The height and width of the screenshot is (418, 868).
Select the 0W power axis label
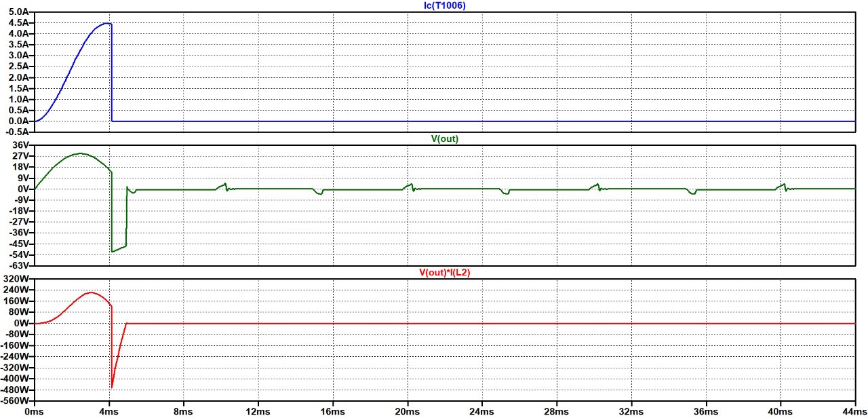point(23,324)
